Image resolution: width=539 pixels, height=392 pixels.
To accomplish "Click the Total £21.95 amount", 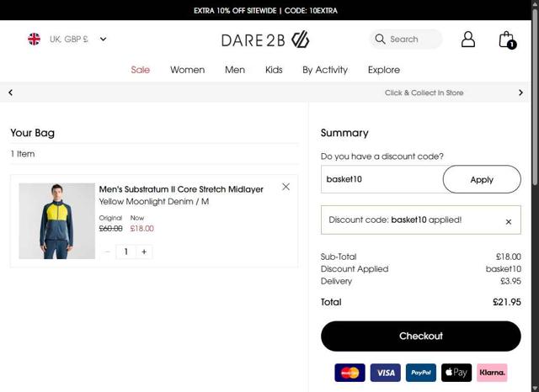I will click(x=507, y=302).
